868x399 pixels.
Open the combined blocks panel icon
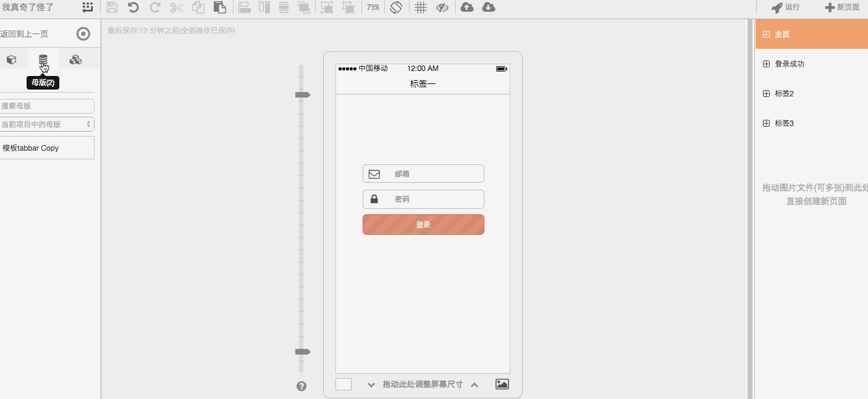[75, 59]
